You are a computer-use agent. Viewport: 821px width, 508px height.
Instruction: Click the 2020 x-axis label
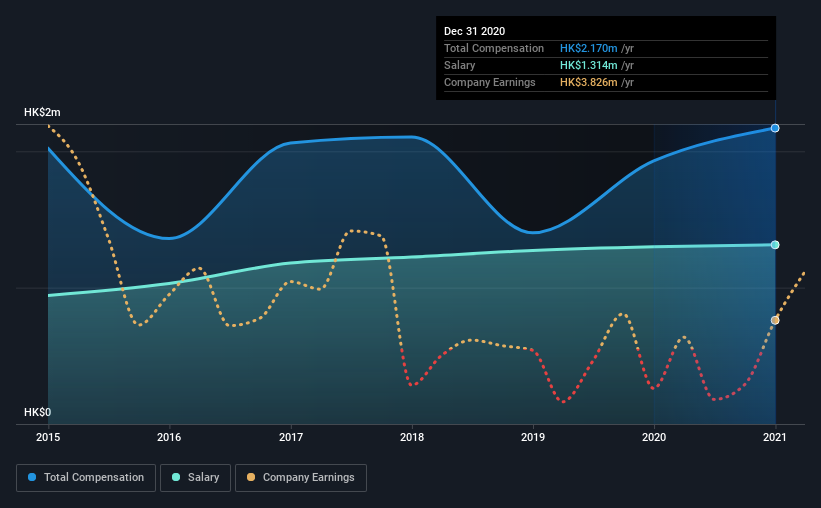654,437
